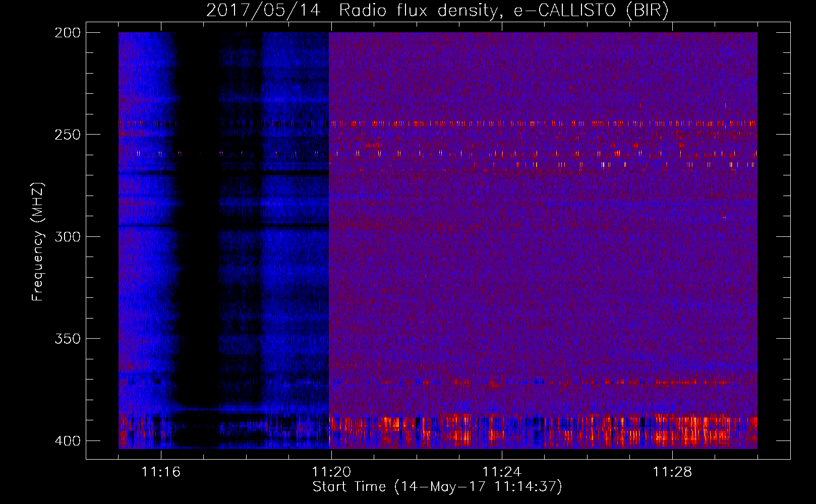Click the 200 frequency tick label
This screenshot has height=504, width=816.
[x=67, y=33]
